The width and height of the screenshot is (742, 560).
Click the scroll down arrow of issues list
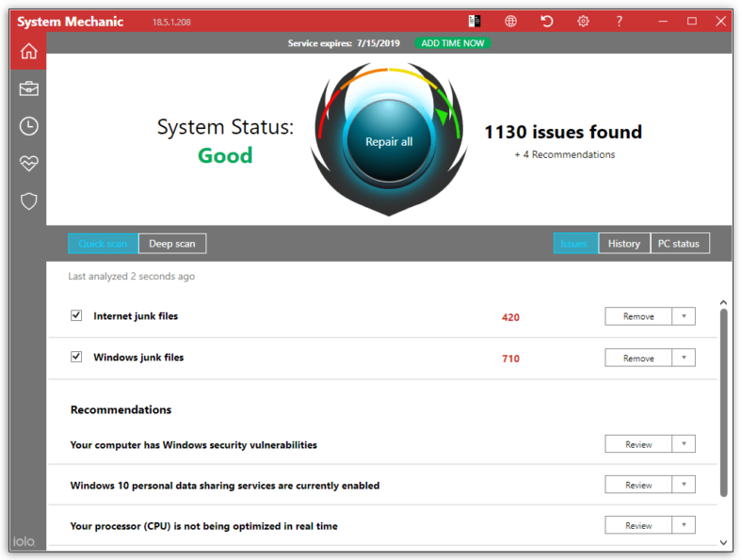(x=723, y=542)
